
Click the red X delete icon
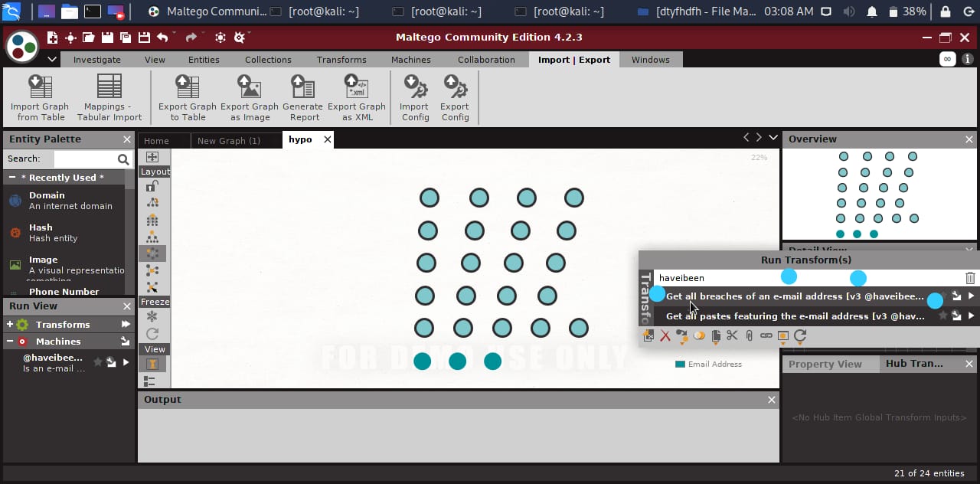665,335
